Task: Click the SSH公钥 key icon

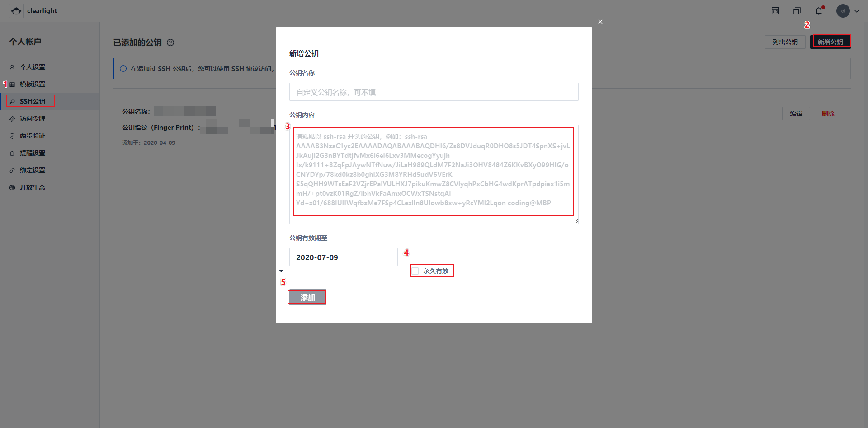Action: pos(12,101)
